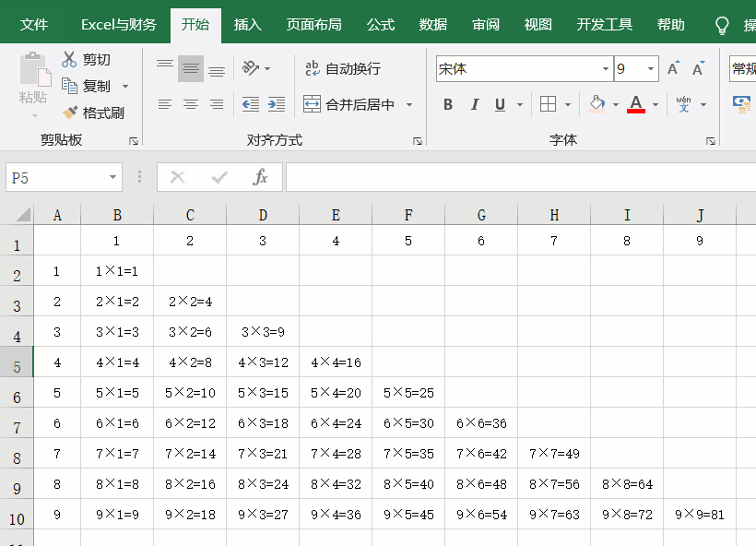The image size is (756, 546).
Task: Toggle italic formatting
Action: tap(475, 104)
